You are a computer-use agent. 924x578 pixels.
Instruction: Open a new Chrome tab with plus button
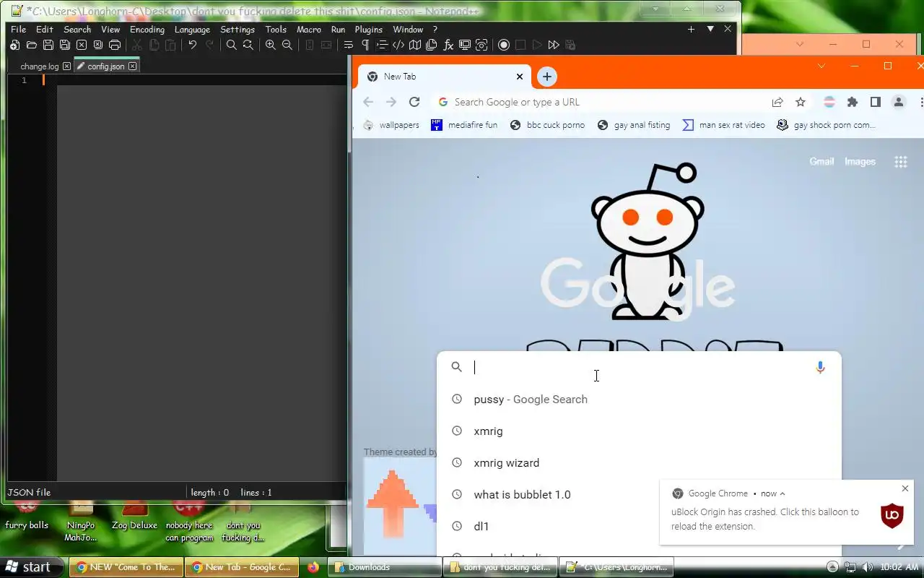547,77
